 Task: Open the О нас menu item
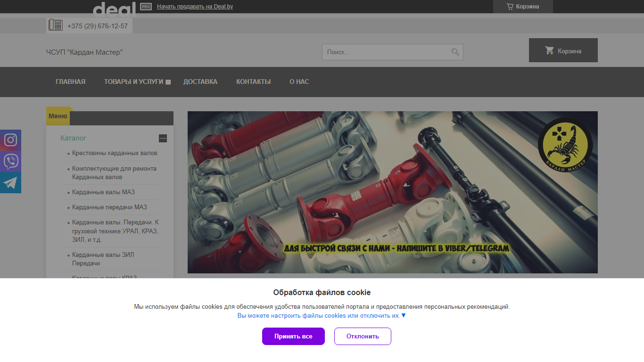tap(299, 82)
